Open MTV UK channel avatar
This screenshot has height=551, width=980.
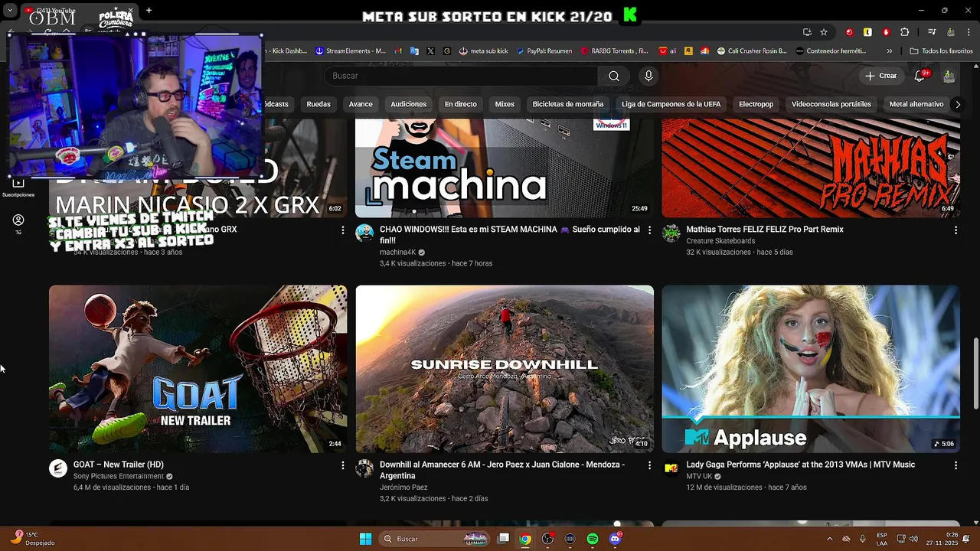coord(671,468)
